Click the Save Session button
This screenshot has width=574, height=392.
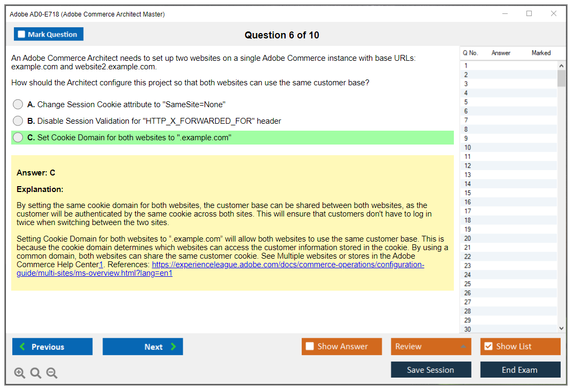[x=430, y=370]
